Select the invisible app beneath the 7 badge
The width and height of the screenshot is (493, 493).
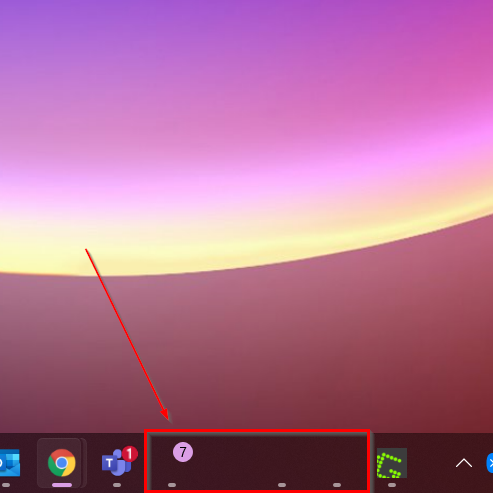coord(172,463)
